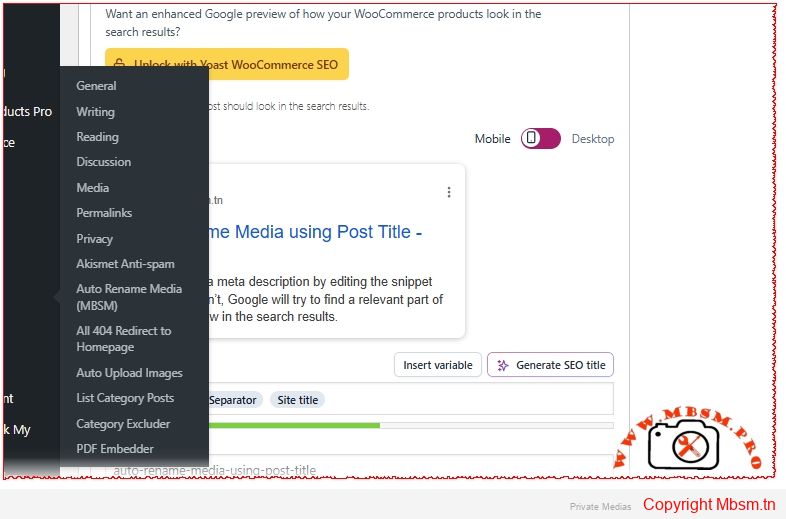Click the sparkle icon on Generate SEO title
Viewport: 786px width, 519px height.
point(503,366)
